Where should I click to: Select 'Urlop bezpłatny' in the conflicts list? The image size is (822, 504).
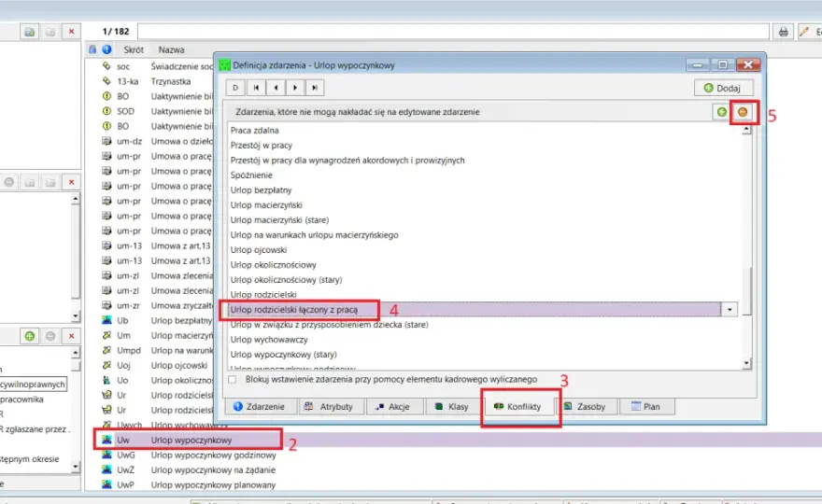coord(261,190)
